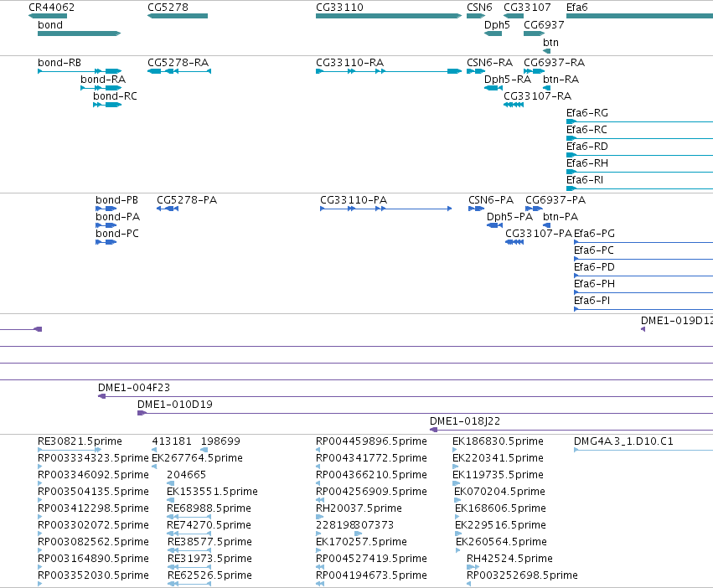Image resolution: width=713 pixels, height=588 pixels.
Task: Select the DME1-010D19 clone
Action: tap(425, 413)
